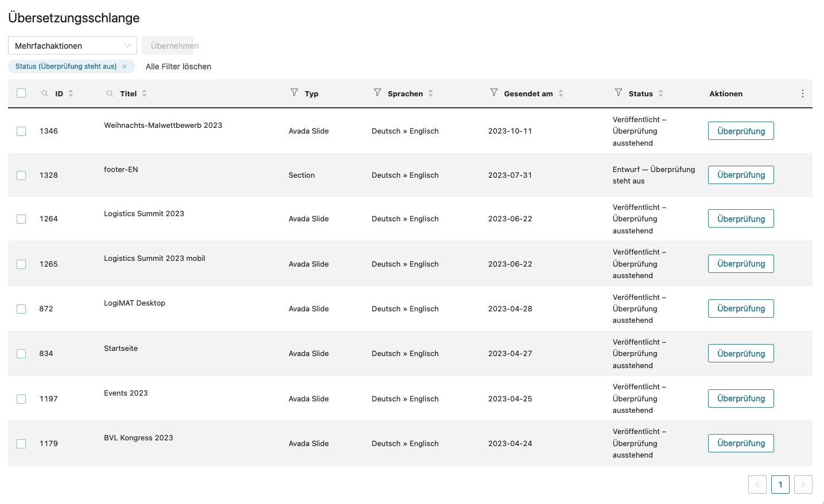824x504 pixels.
Task: Go to next page arrow
Action: click(803, 485)
